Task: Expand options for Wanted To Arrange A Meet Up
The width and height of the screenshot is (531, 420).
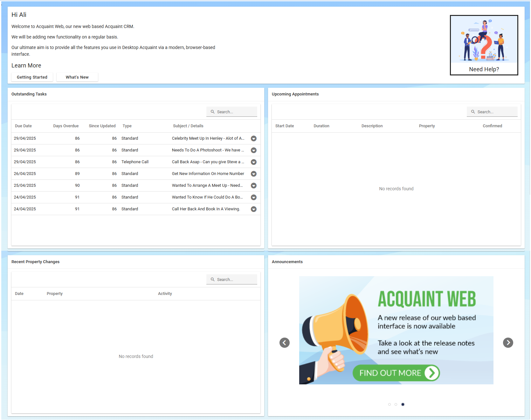Action: click(x=254, y=185)
